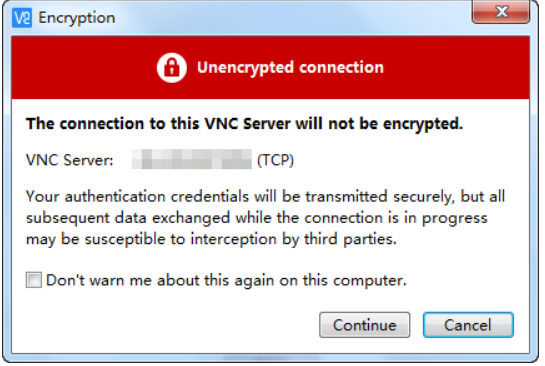
Task: Click the 'Encryption' window title text
Action: 76,18
